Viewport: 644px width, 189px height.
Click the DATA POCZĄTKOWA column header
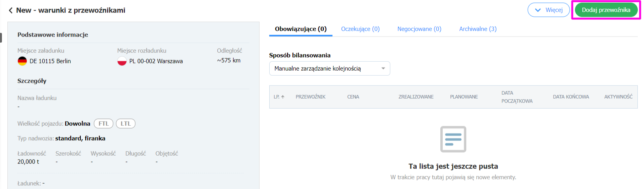click(x=517, y=97)
